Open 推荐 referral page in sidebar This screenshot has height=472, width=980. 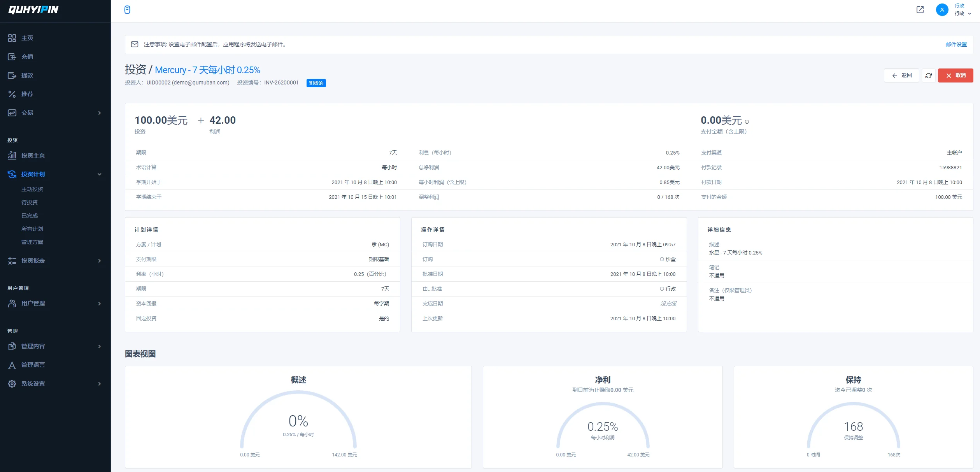27,94
